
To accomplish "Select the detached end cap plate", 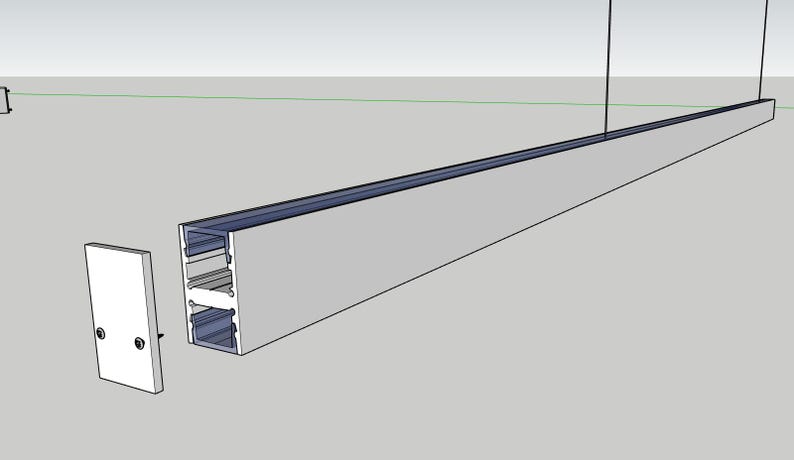I will 122,317.
